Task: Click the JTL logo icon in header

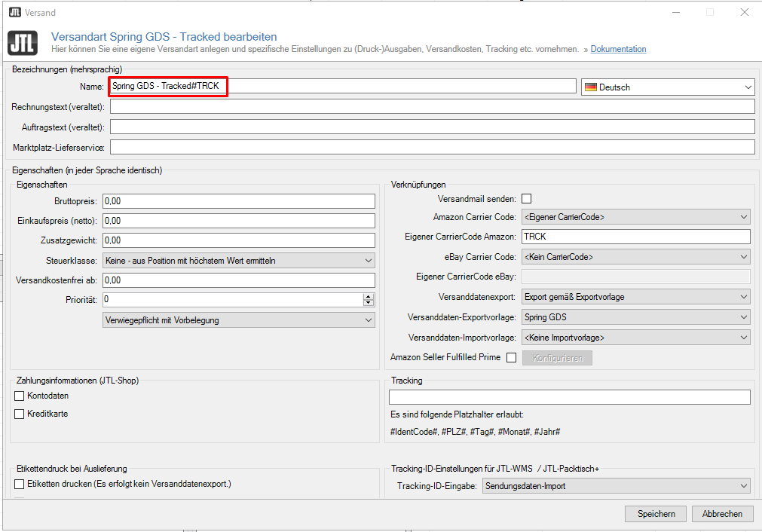Action: (x=23, y=43)
